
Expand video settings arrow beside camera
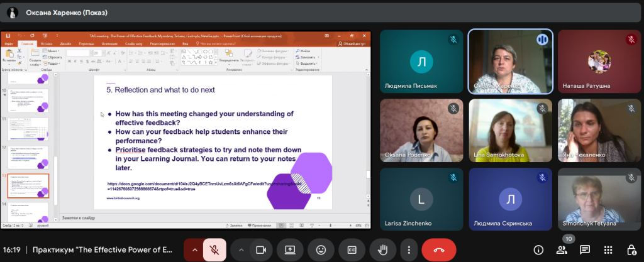pyautogui.click(x=240, y=249)
